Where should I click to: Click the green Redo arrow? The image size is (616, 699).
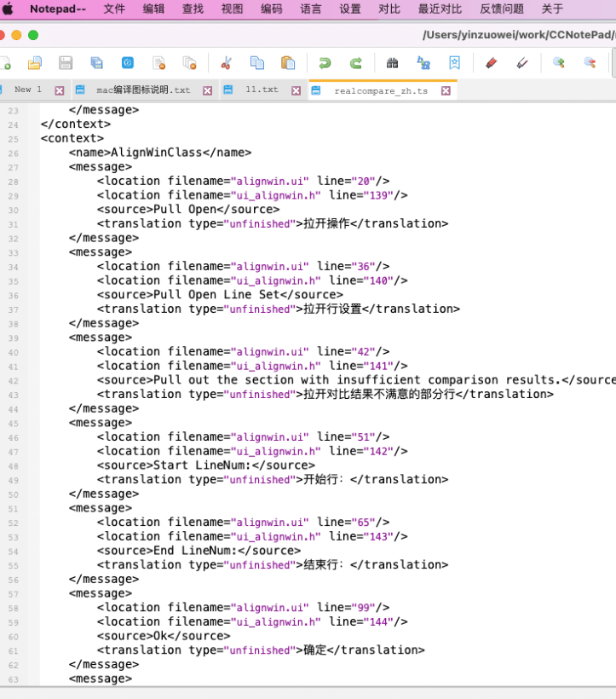pyautogui.click(x=355, y=63)
